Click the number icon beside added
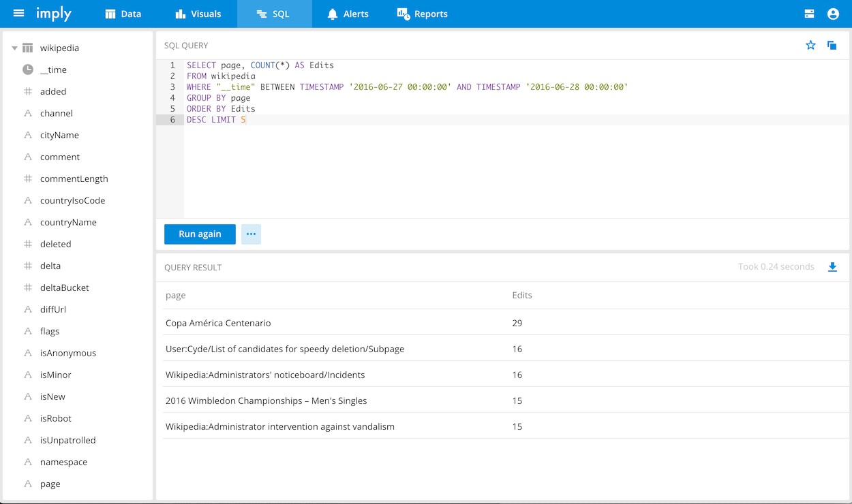 [28, 91]
